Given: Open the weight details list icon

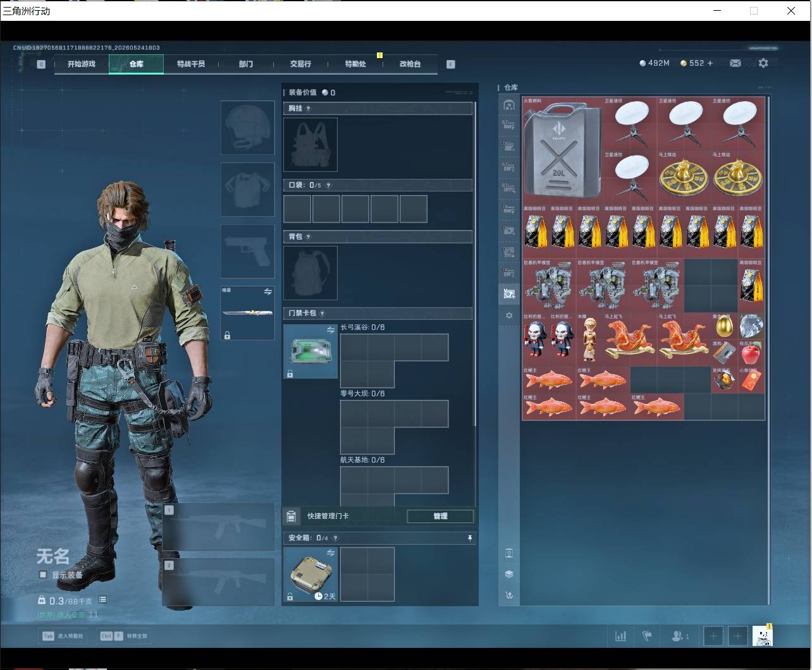Looking at the screenshot, I should tap(102, 600).
